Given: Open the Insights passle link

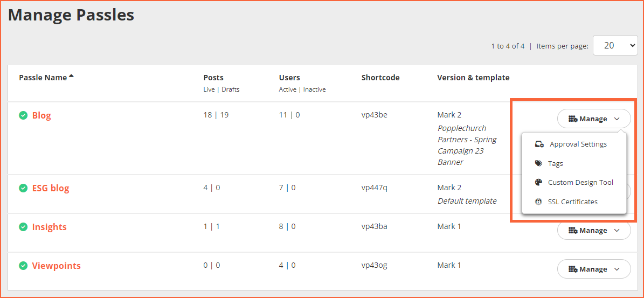Looking at the screenshot, I should coord(49,226).
